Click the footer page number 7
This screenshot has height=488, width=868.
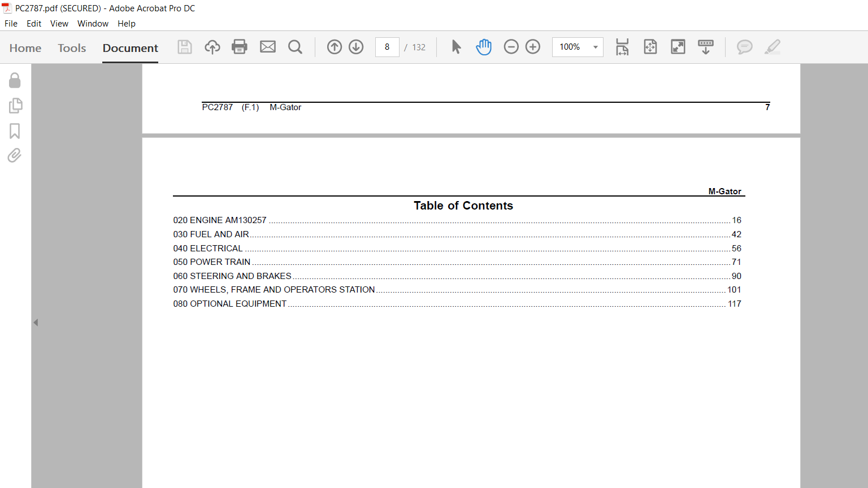pyautogui.click(x=767, y=107)
